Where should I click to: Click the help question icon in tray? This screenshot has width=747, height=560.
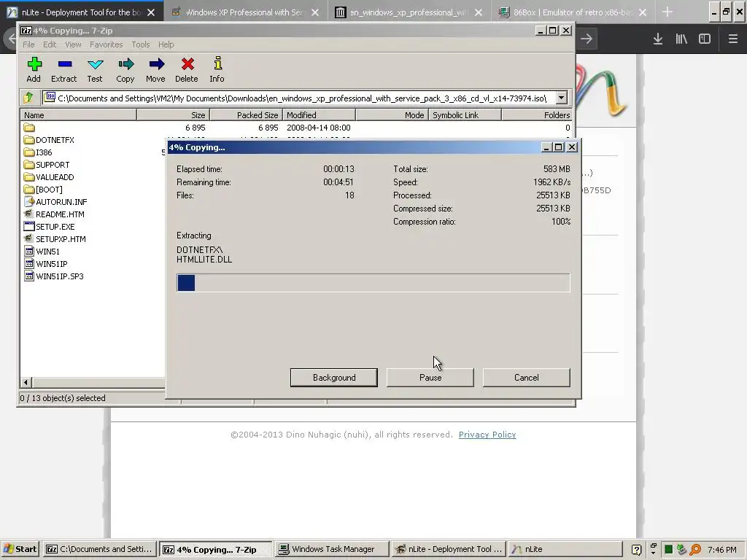pos(636,550)
